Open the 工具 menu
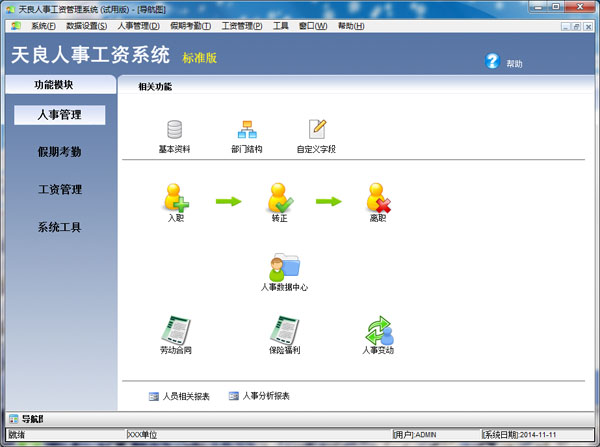600x447 pixels. tap(280, 26)
